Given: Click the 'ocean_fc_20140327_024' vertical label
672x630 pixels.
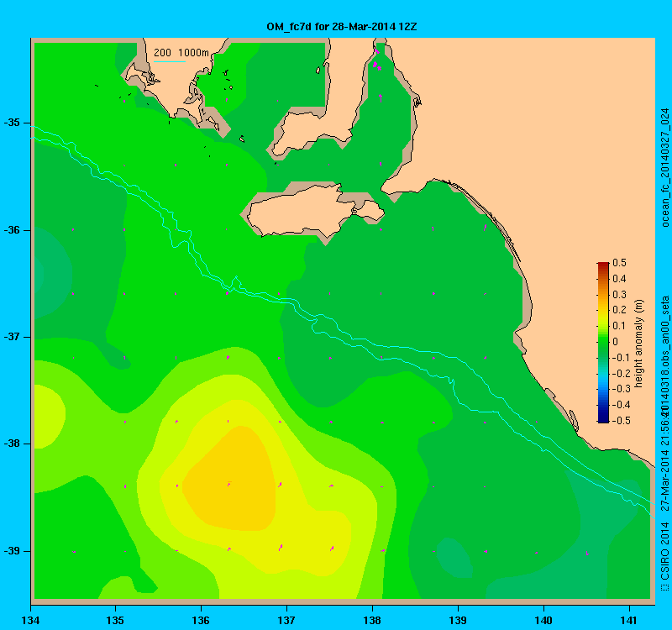Looking at the screenshot, I should click(664, 167).
